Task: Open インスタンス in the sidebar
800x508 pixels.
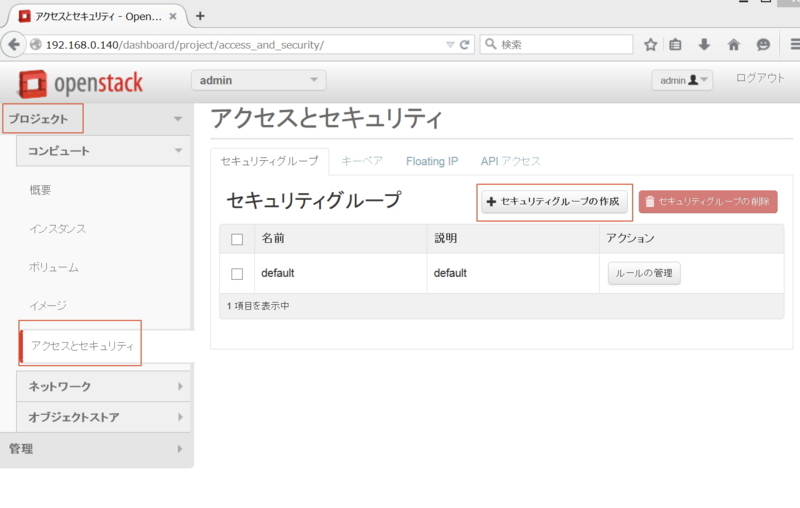Action: click(x=58, y=229)
